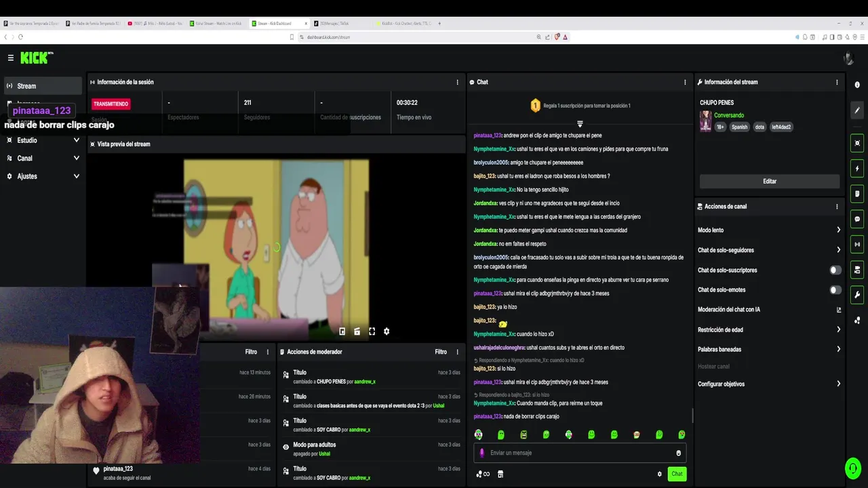Click the Family Guy stream preview video

click(277, 249)
